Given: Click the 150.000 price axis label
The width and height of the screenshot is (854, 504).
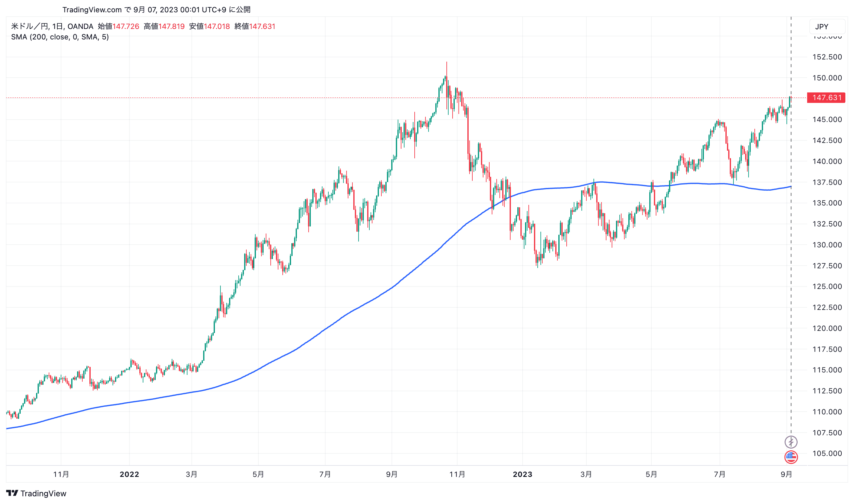Looking at the screenshot, I should [x=827, y=78].
